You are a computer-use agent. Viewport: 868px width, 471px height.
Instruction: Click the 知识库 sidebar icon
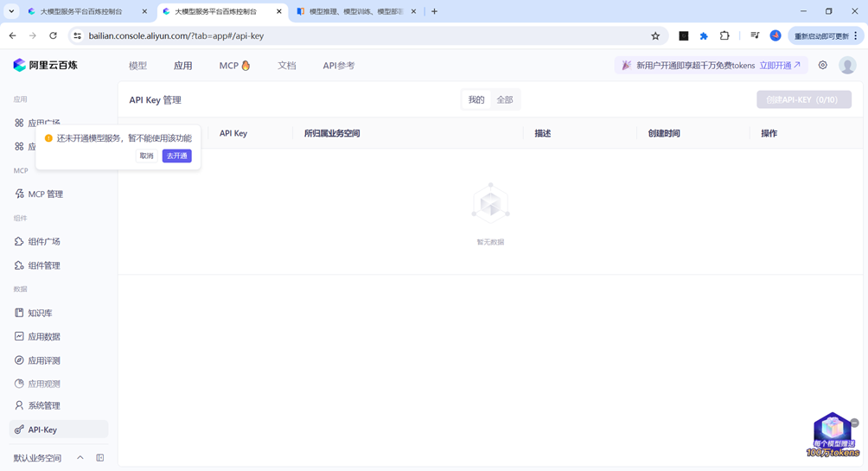pyautogui.click(x=19, y=313)
